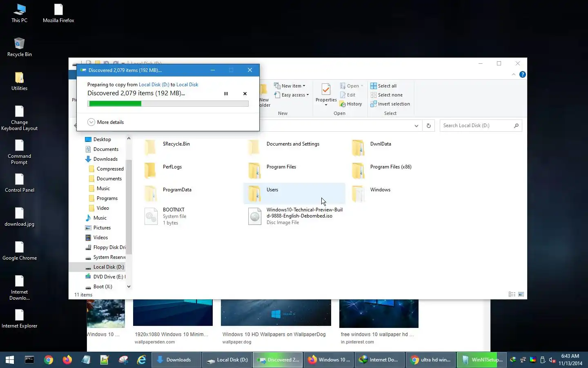Viewport: 588px width, 368px height.
Task: Select System Reserved drive in navigation pane
Action: (x=105, y=257)
